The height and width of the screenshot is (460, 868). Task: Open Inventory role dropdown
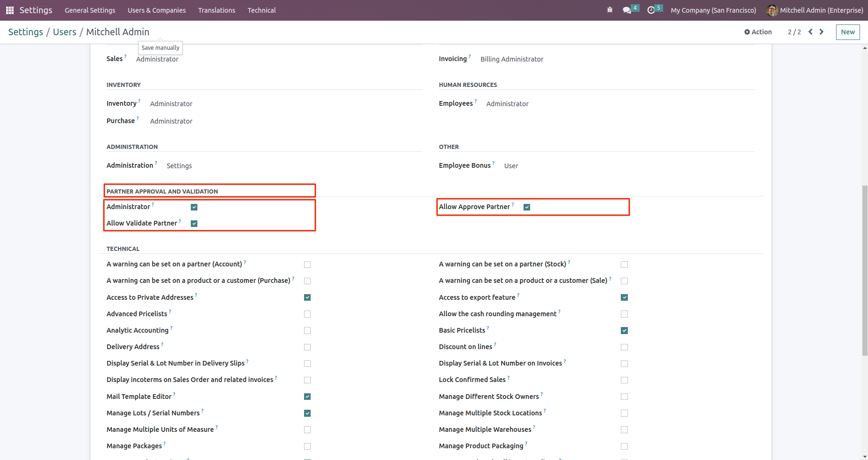[x=171, y=104]
